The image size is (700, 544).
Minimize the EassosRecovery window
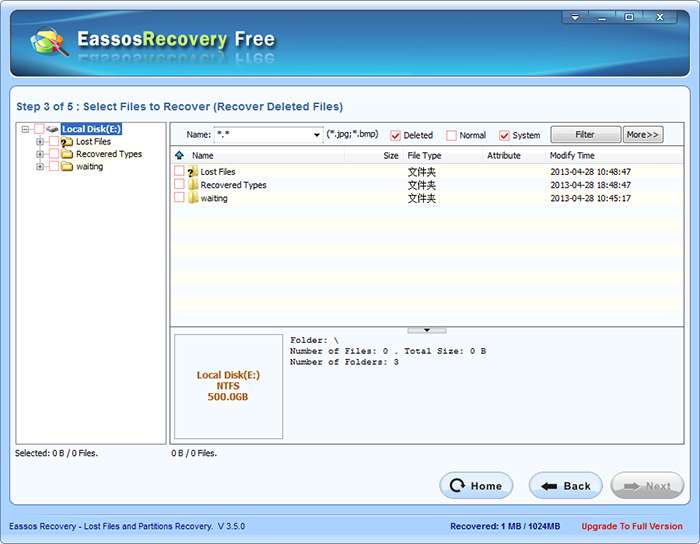[x=602, y=17]
